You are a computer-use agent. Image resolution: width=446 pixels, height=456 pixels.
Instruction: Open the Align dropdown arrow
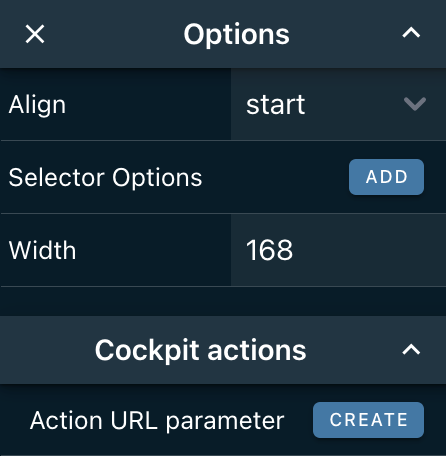[x=415, y=104]
